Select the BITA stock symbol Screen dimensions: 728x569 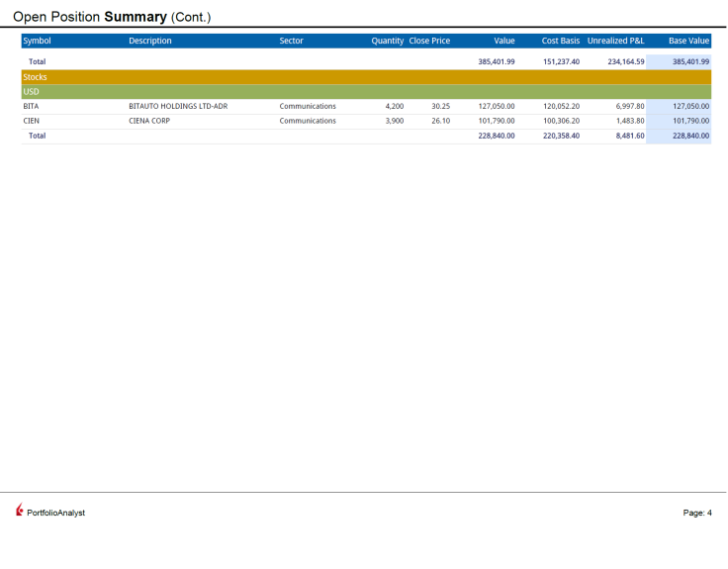(x=32, y=106)
